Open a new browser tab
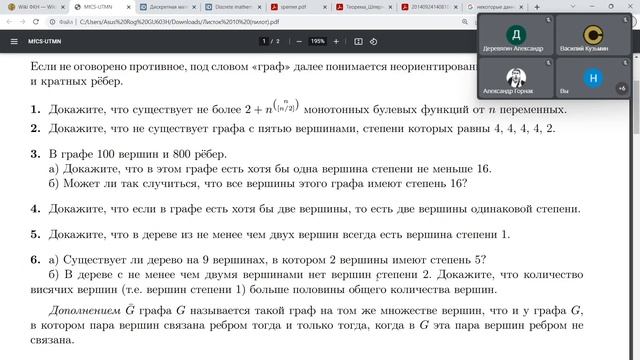The image size is (640, 360). click(x=537, y=7)
